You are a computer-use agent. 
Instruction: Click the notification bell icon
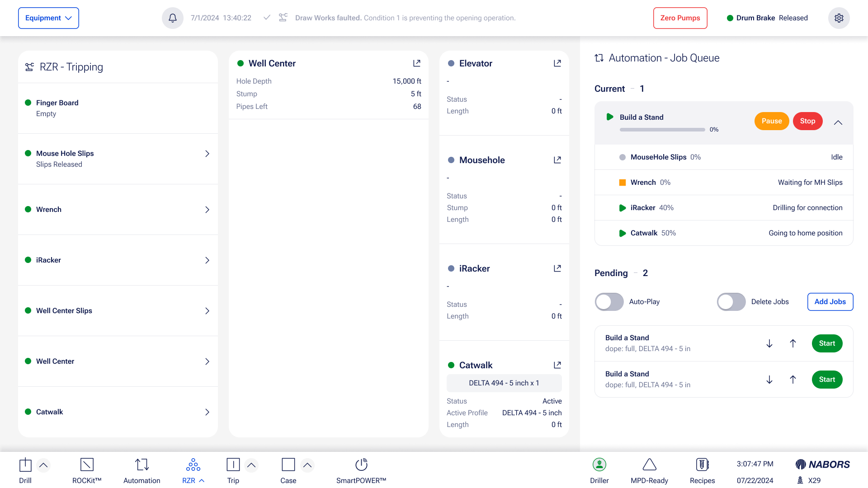click(173, 18)
